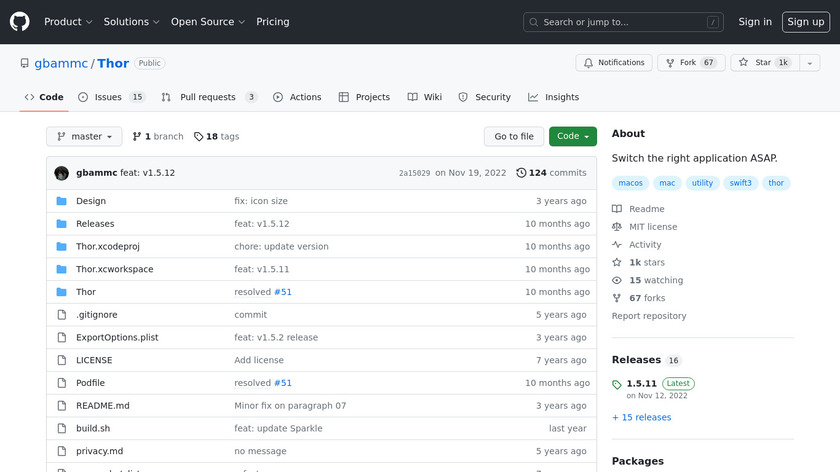Click the 18 tags icon link
The width and height of the screenshot is (840, 472).
click(x=199, y=136)
